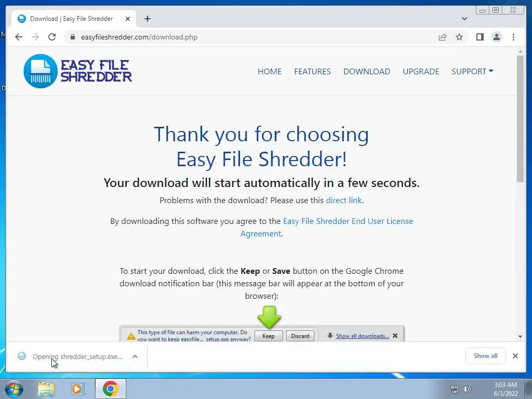Open the Windows Start menu
The width and height of the screenshot is (532, 399).
[14, 389]
